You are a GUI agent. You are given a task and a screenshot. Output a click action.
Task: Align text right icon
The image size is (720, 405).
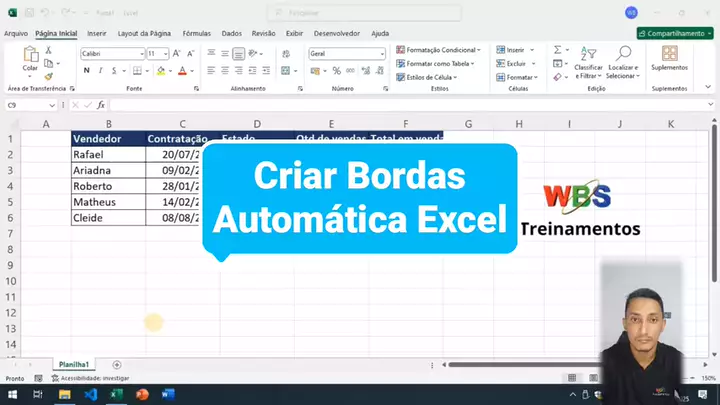[239, 70]
